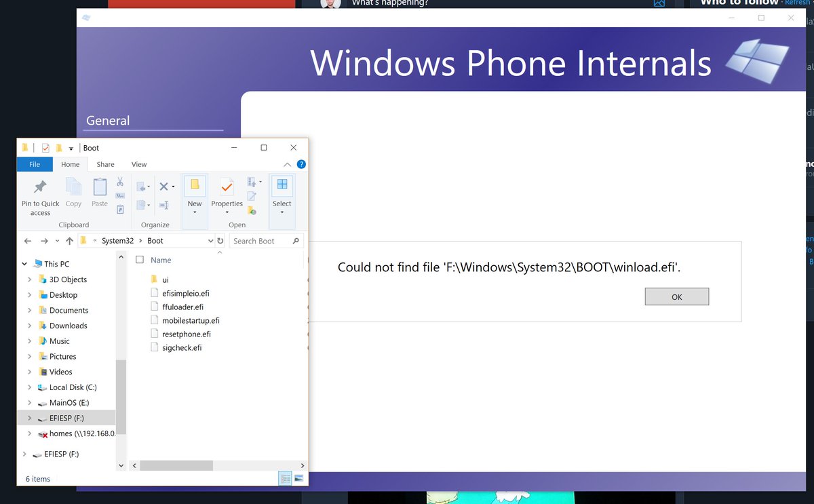Click the Copy to icon in Organize

click(142, 205)
